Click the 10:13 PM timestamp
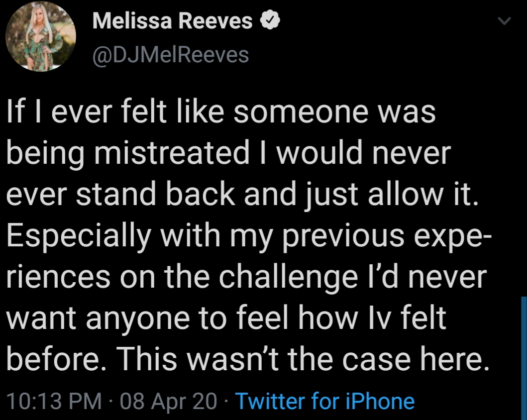The image size is (527, 420). click(x=54, y=401)
